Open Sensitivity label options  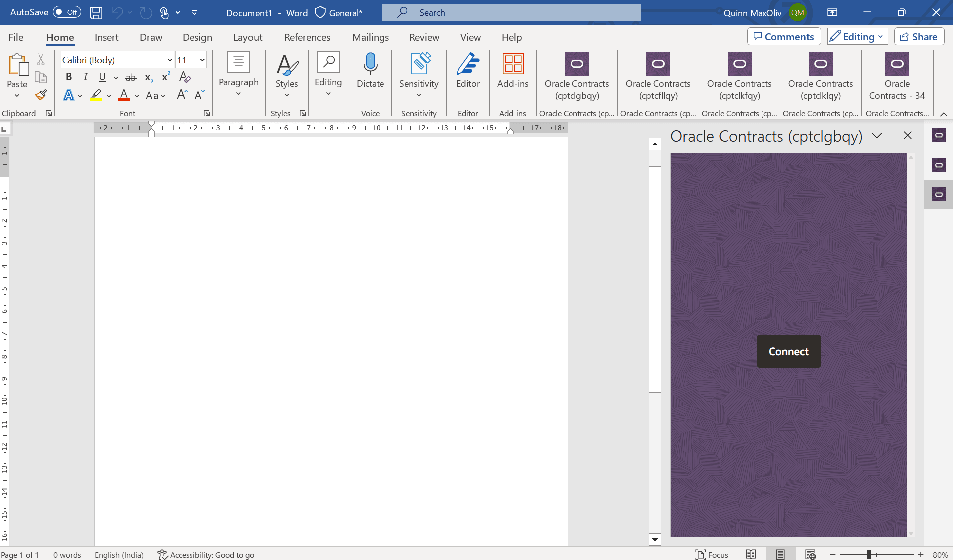click(x=419, y=75)
